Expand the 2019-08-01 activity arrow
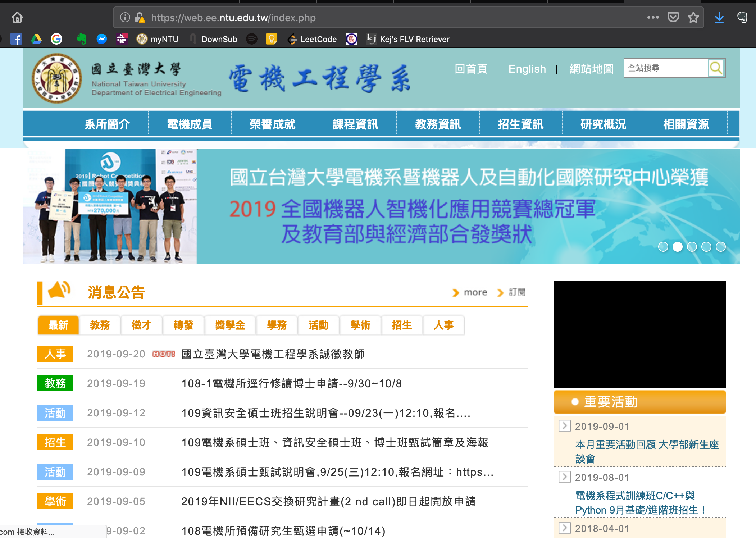Viewport: 756px width, 538px height. click(564, 477)
